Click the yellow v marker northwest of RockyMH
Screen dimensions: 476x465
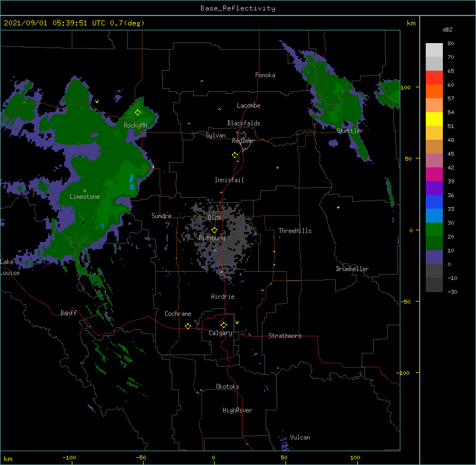[x=97, y=102]
